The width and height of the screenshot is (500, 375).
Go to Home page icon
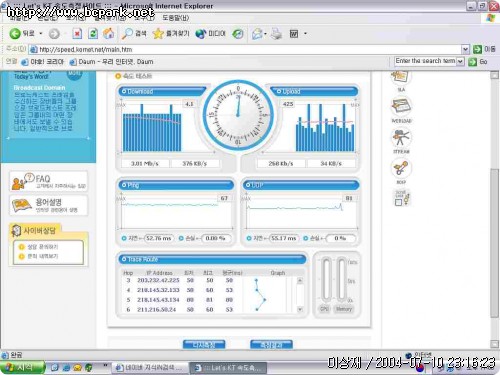pyautogui.click(x=108, y=33)
